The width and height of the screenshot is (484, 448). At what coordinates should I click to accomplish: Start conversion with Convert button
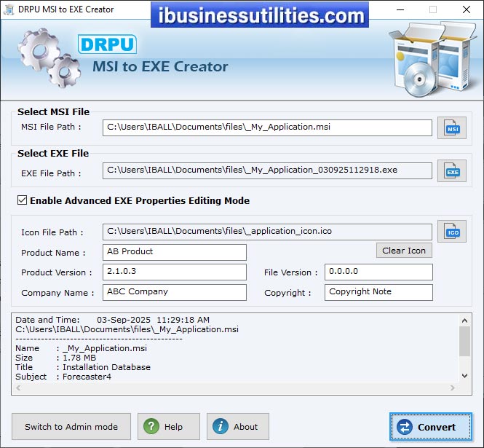point(431,427)
